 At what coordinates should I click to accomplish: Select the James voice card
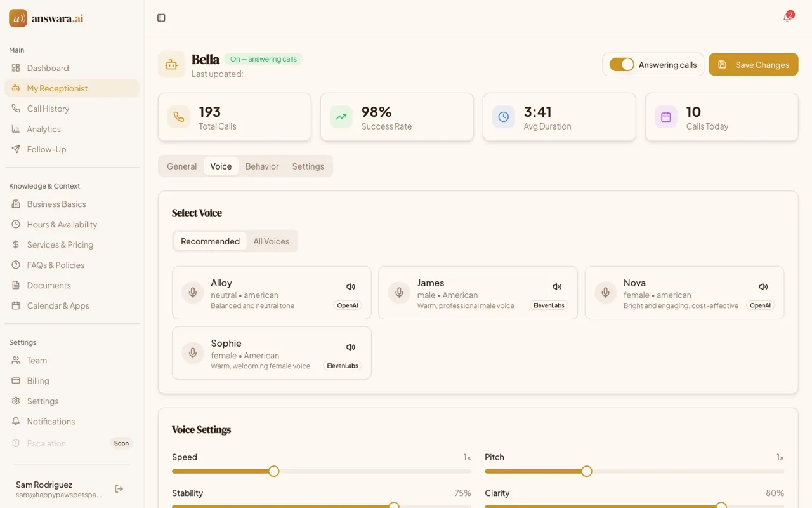[478, 293]
